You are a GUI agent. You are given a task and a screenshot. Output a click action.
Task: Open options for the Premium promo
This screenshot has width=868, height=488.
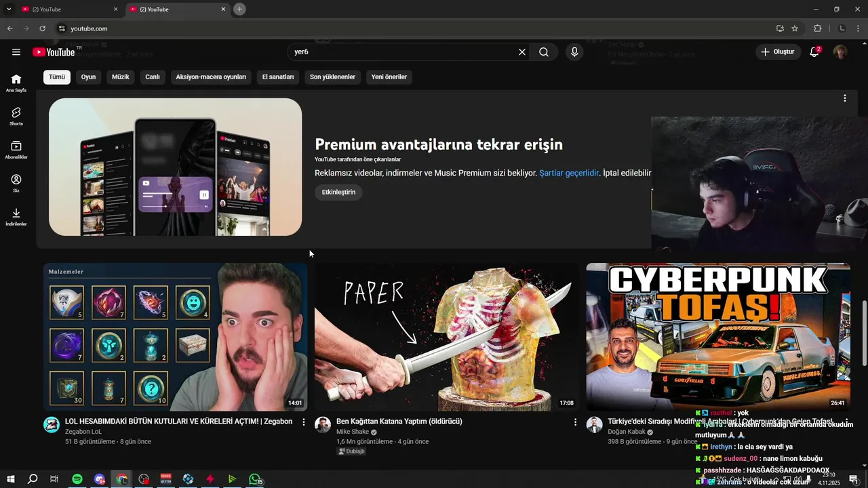pyautogui.click(x=844, y=98)
